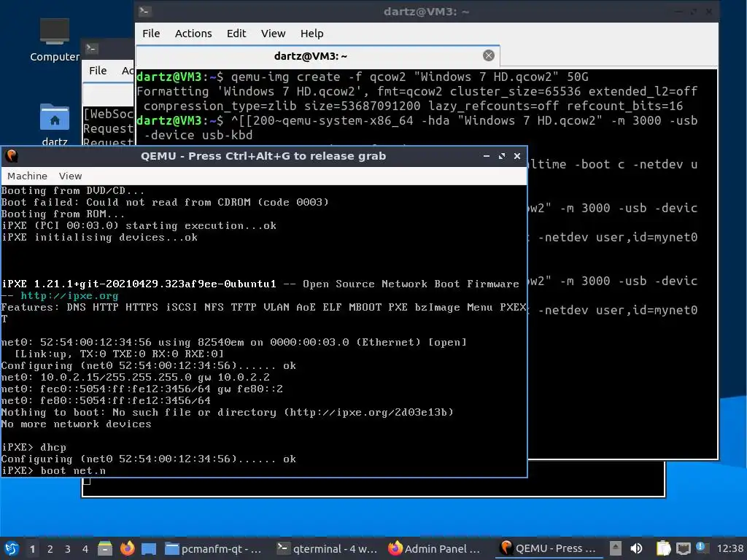Open the front terminal's File menu
The width and height of the screenshot is (747, 560).
(x=151, y=34)
